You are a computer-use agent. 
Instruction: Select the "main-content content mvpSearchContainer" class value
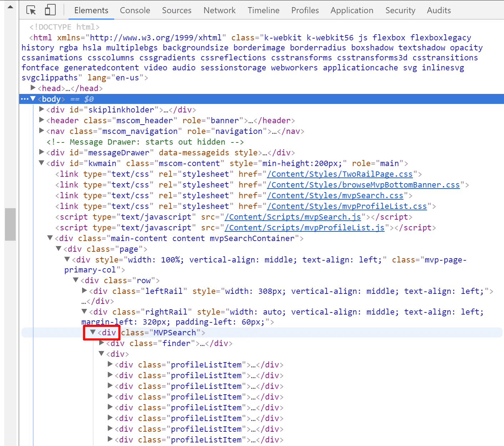coord(203,239)
